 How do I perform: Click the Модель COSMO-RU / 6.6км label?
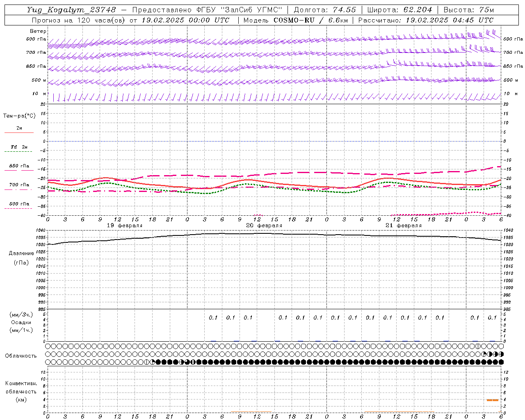coord(295,20)
